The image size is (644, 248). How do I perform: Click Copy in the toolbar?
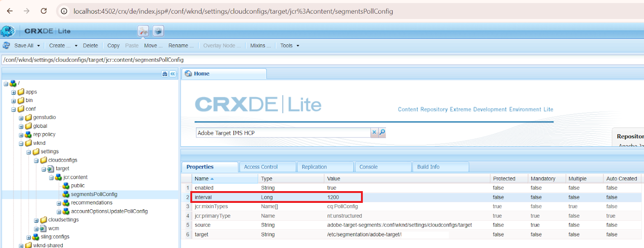click(x=114, y=46)
